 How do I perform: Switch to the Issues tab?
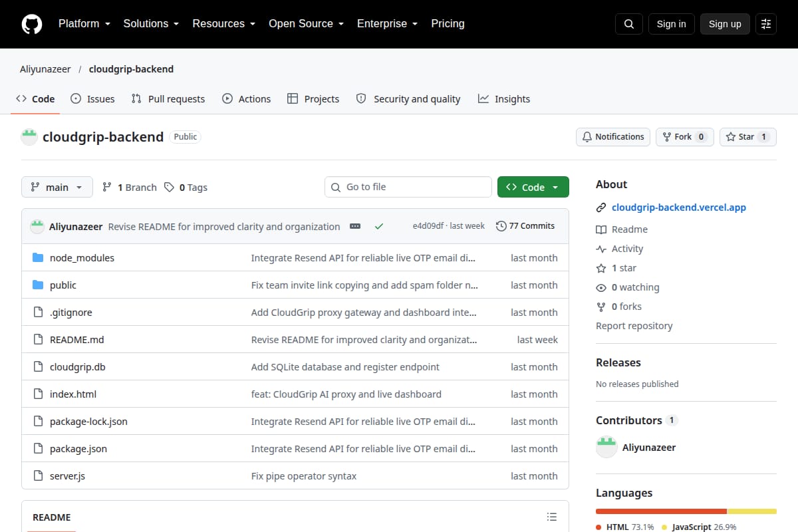point(92,99)
